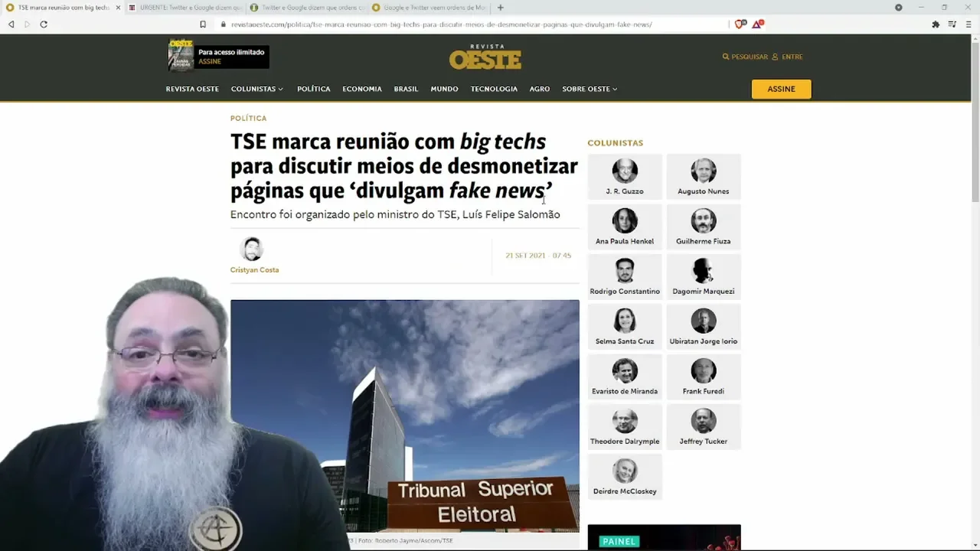This screenshot has width=980, height=551.
Task: Switch to 'Twitter e Google dizem que ordens' tab
Action: (x=307, y=8)
